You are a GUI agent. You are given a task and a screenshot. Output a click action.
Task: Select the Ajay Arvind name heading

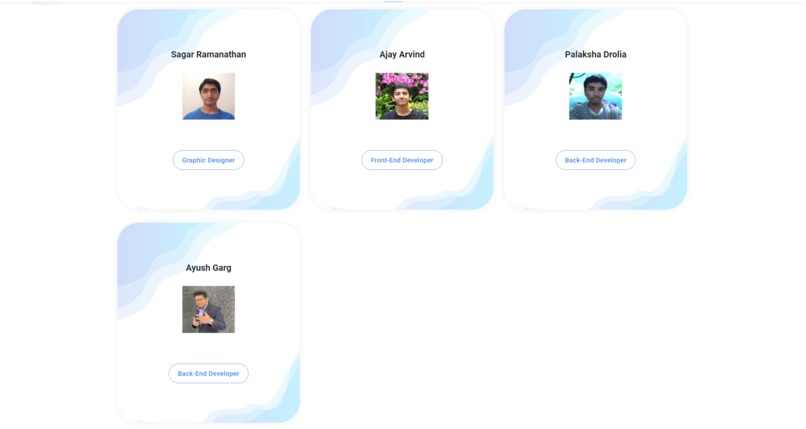pos(402,54)
